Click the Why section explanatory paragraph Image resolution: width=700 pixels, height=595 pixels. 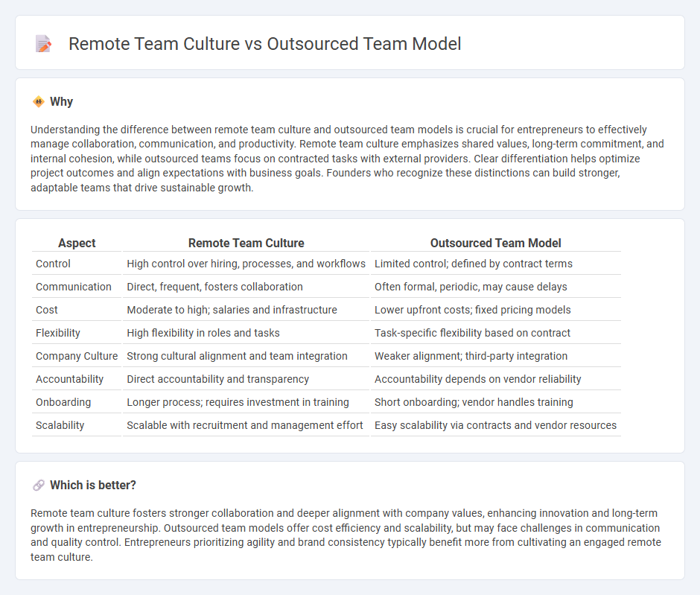(347, 159)
